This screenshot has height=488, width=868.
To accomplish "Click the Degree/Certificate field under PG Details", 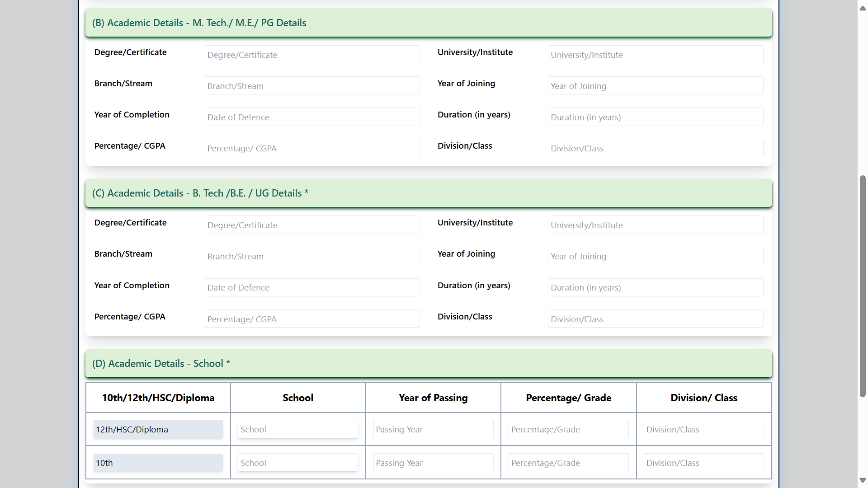I will tap(311, 54).
